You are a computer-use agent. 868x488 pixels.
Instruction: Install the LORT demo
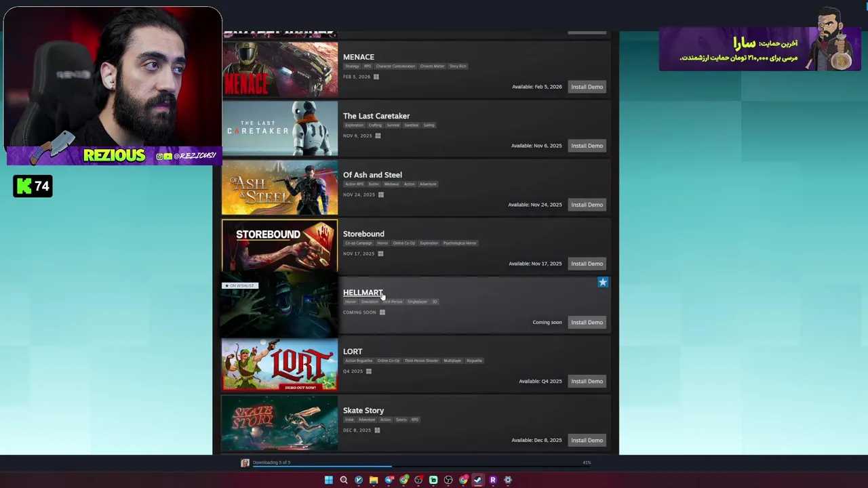(x=587, y=382)
